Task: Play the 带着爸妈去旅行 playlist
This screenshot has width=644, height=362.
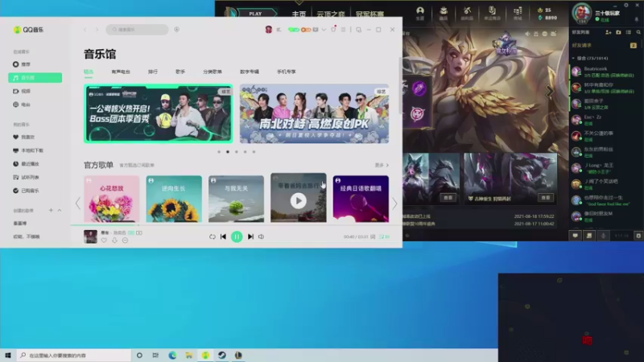Action: [299, 200]
